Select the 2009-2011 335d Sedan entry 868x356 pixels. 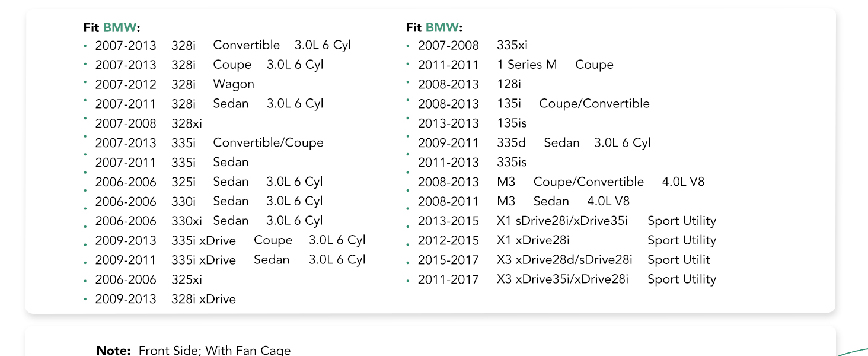[x=534, y=143]
